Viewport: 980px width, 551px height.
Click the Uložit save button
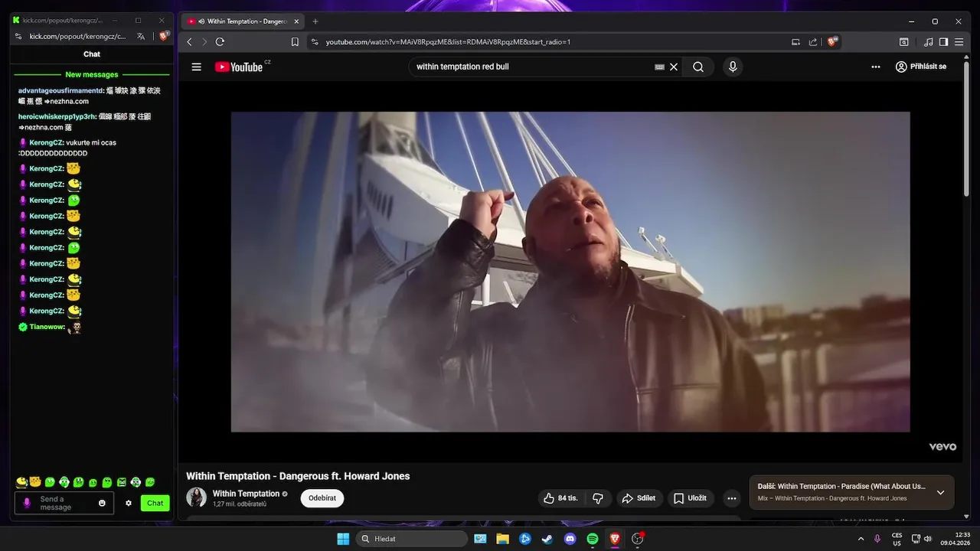pyautogui.click(x=691, y=498)
